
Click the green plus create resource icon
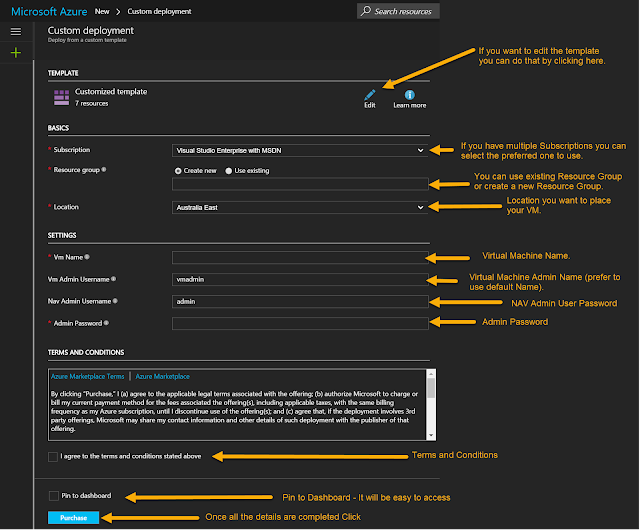tap(15, 52)
